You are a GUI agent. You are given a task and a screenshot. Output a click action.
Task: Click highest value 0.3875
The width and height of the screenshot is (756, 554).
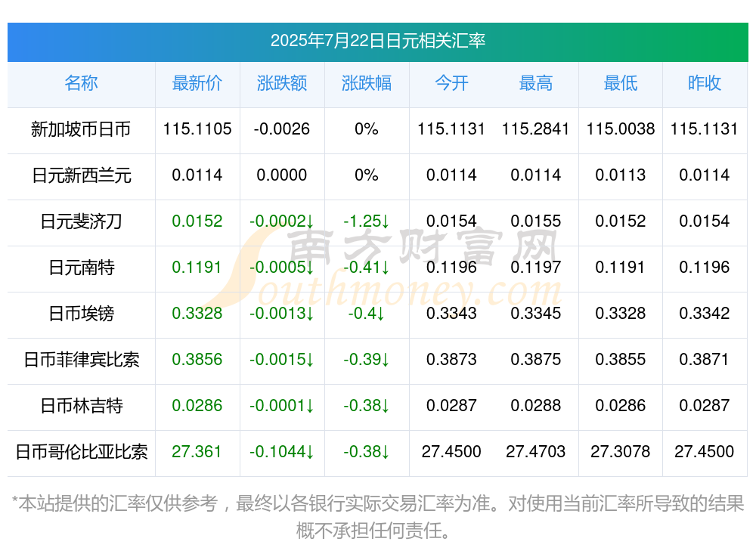coord(536,360)
